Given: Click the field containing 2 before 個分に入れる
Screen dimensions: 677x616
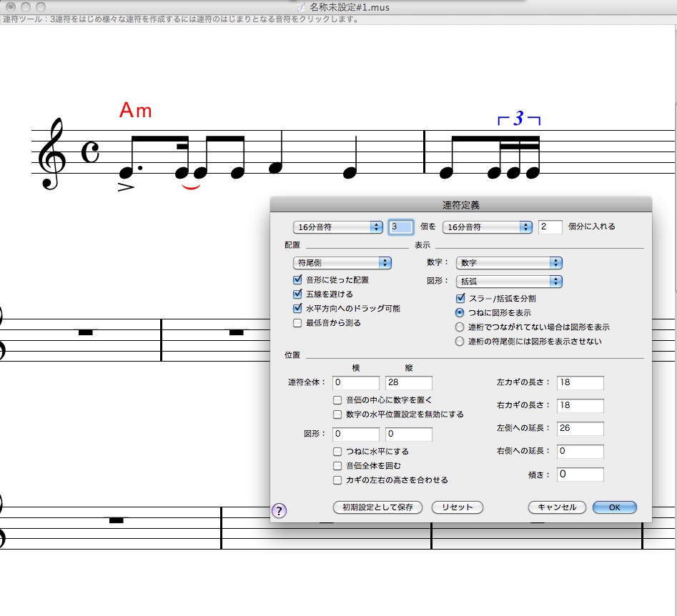Looking at the screenshot, I should point(550,227).
